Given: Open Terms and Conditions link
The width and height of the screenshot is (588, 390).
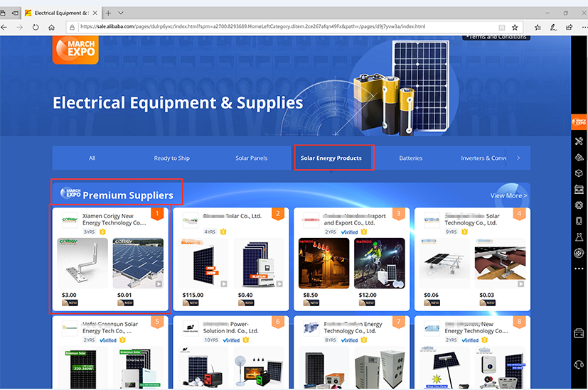Looking at the screenshot, I should tap(497, 37).
